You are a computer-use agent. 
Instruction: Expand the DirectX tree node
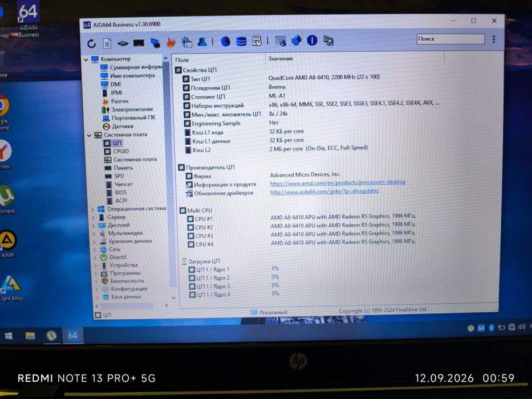(x=95, y=258)
